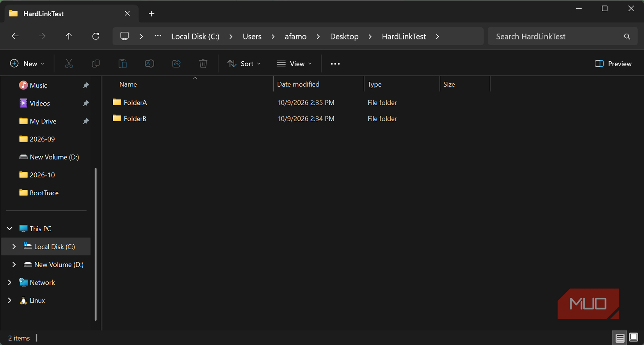Navigate to Local Disk (C:) breadcrumb

tap(196, 36)
